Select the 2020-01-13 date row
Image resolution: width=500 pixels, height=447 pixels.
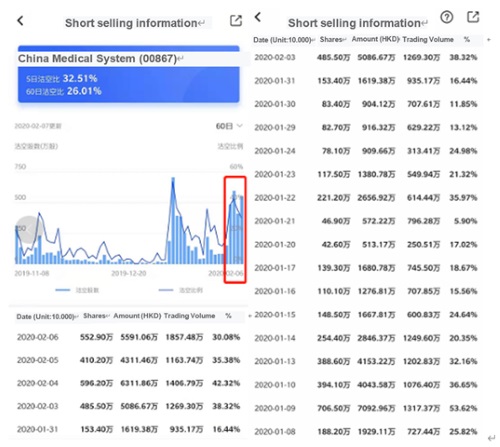366,361
